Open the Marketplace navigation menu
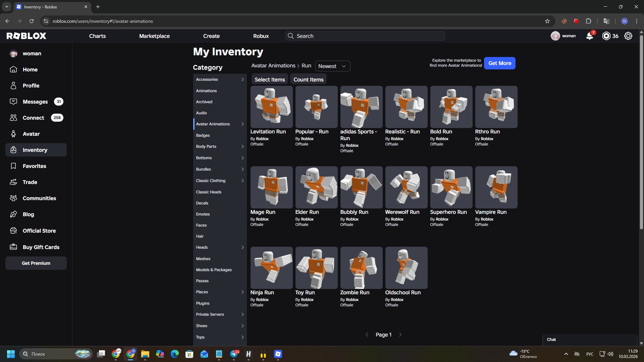The image size is (644, 362). (x=154, y=36)
